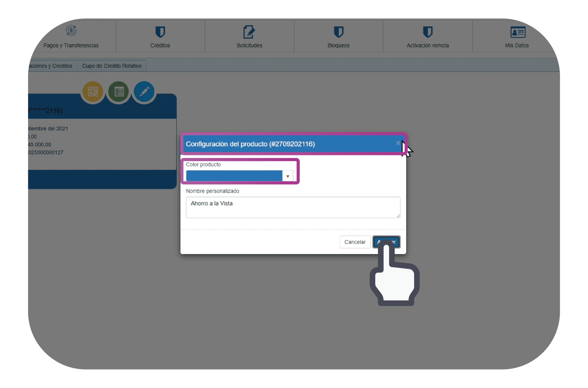Click the textarea resize handle corner
The height and width of the screenshot is (388, 588).
pyautogui.click(x=398, y=216)
